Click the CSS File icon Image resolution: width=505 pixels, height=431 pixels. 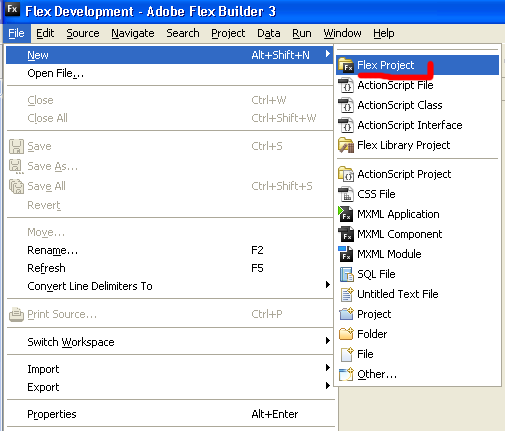346,194
